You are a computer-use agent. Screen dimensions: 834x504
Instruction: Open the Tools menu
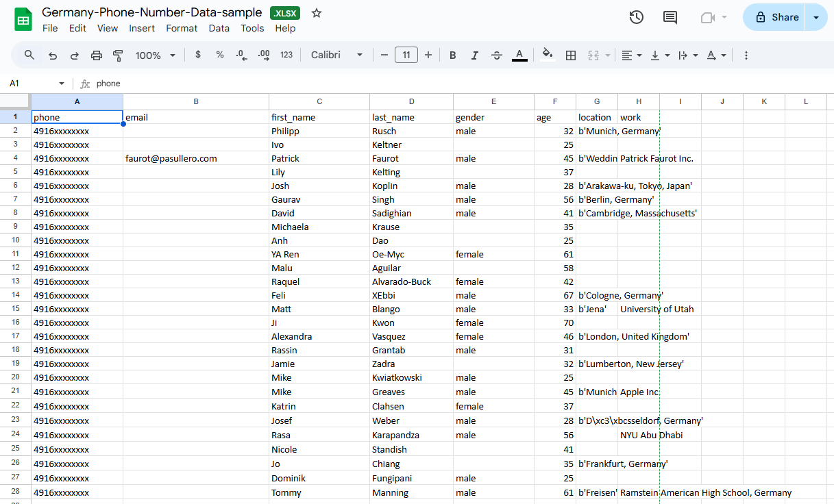(252, 28)
